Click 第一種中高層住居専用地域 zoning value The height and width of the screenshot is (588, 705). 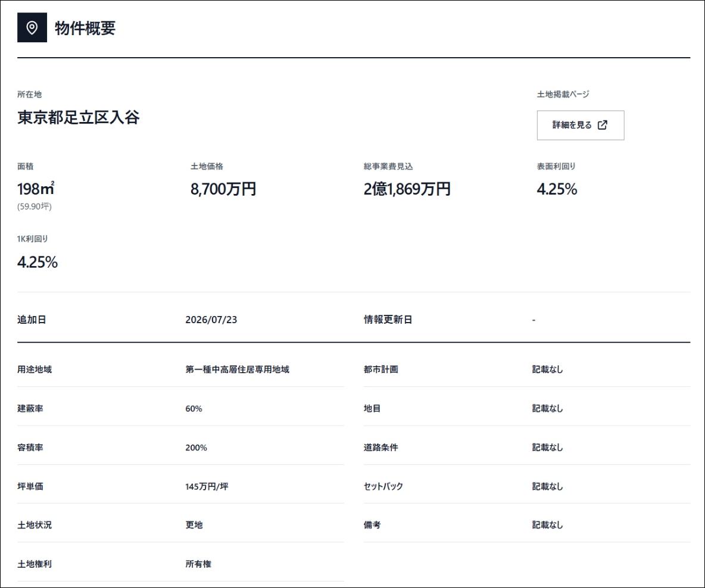[238, 370]
